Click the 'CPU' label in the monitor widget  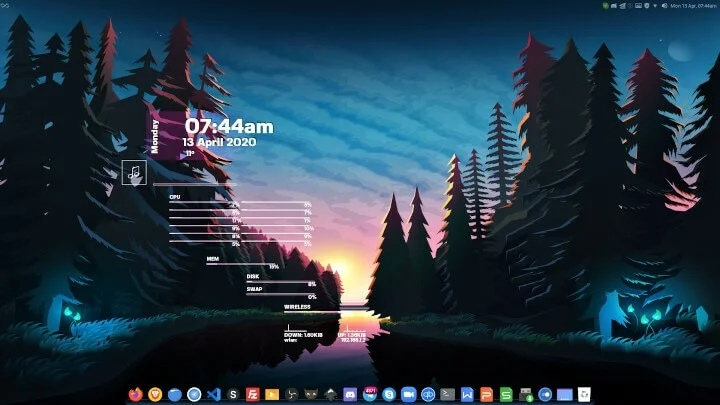coord(174,197)
